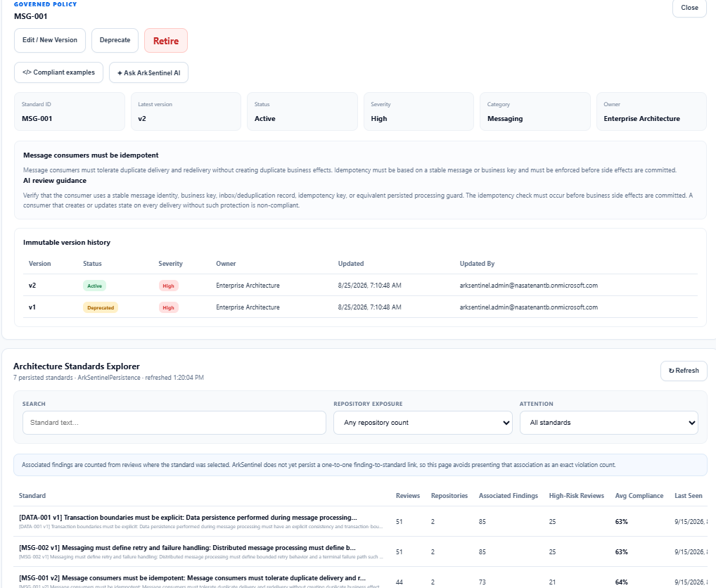Click the Standard text search field
This screenshot has width=716, height=588.
coord(174,423)
